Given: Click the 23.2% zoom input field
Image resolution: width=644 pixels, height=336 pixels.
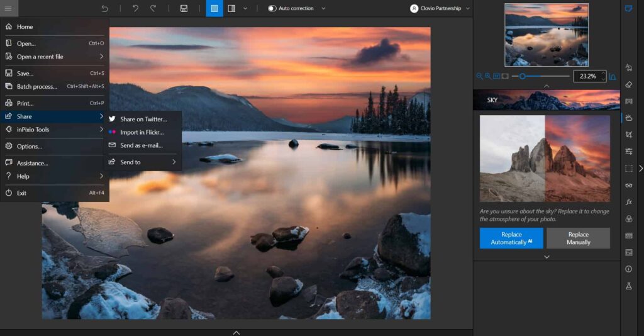Looking at the screenshot, I should [587, 76].
